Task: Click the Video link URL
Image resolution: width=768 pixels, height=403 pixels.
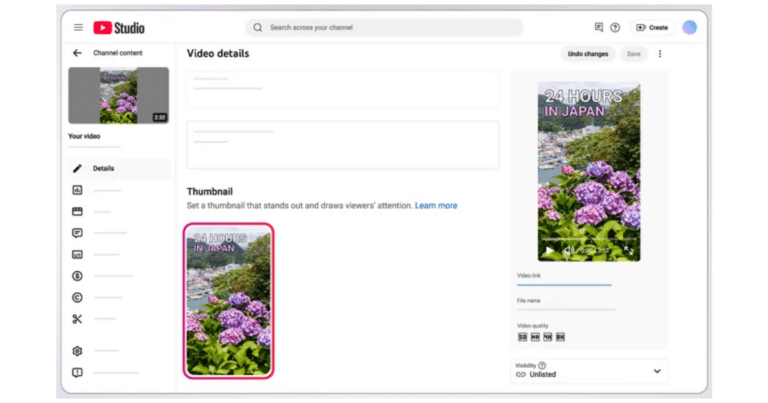Action: [564, 284]
